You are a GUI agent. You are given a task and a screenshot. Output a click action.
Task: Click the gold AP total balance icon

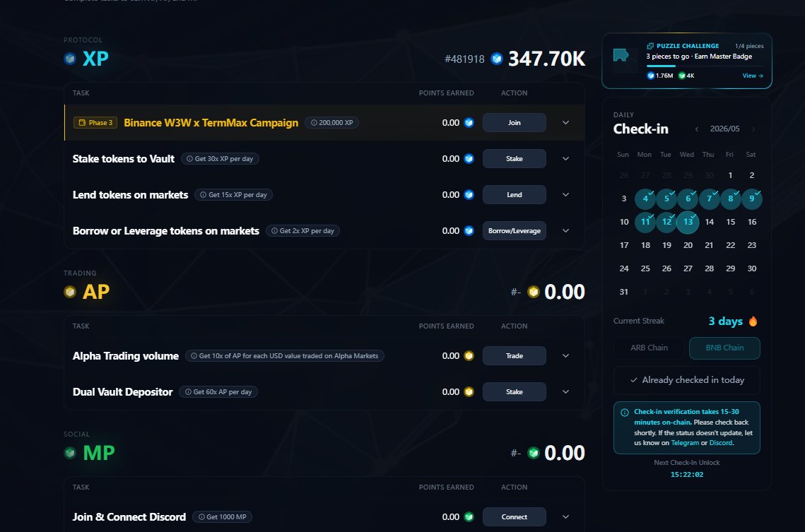click(x=534, y=292)
